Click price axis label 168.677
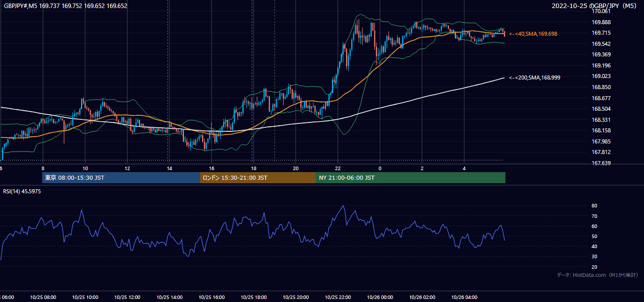This screenshot has height=302, width=644. [601, 98]
